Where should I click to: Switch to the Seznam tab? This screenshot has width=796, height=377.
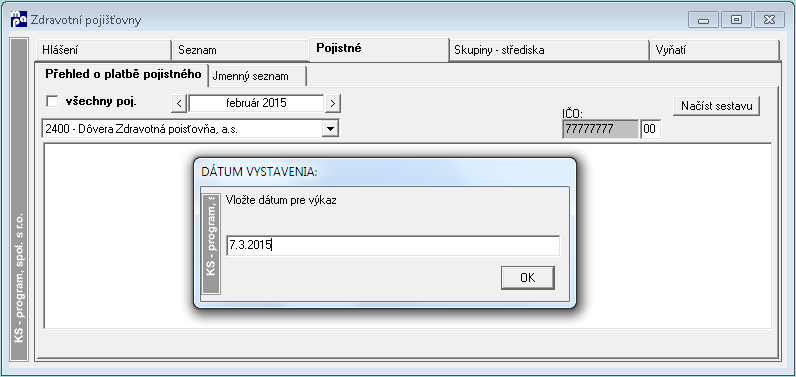pyautogui.click(x=240, y=50)
